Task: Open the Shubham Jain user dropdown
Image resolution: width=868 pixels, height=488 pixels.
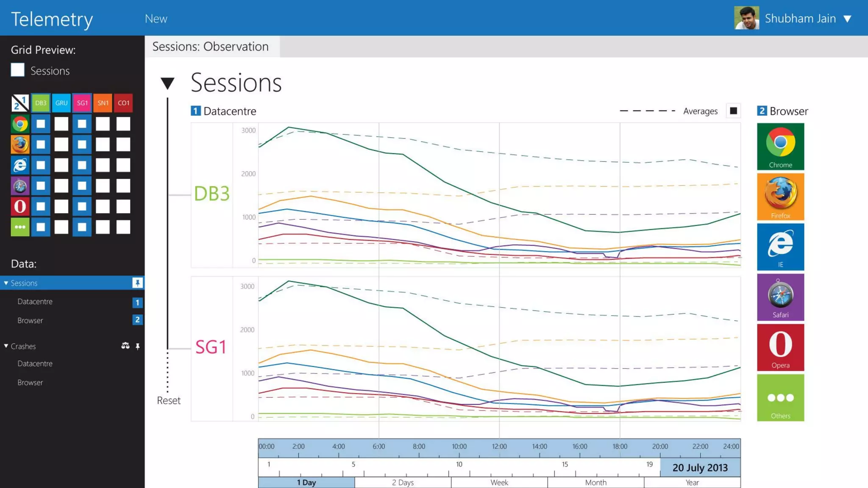Action: [x=847, y=19]
